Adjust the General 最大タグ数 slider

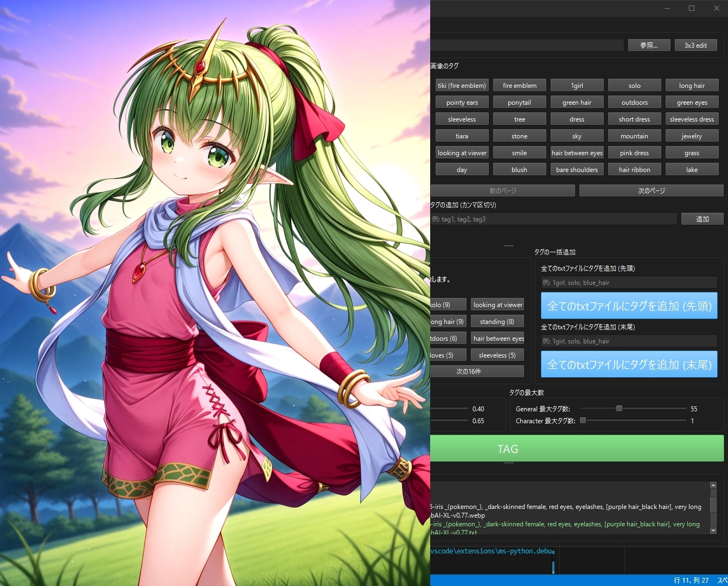[619, 409]
